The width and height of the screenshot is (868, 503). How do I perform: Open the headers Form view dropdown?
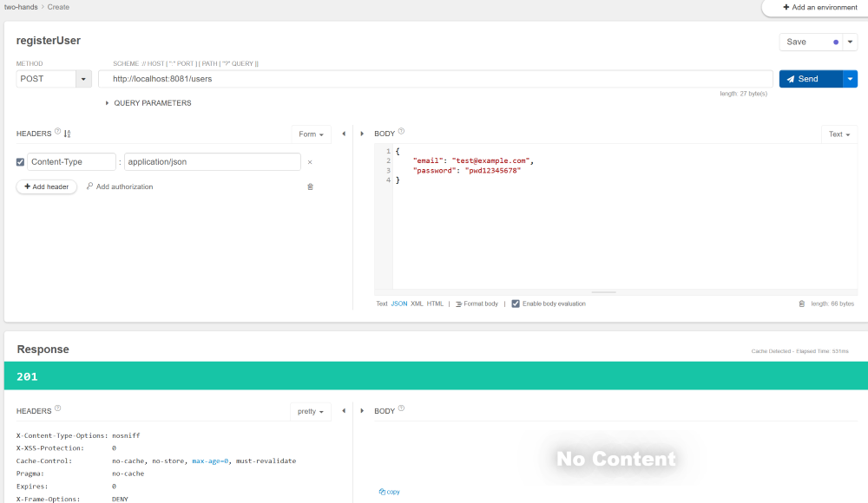pyautogui.click(x=311, y=134)
